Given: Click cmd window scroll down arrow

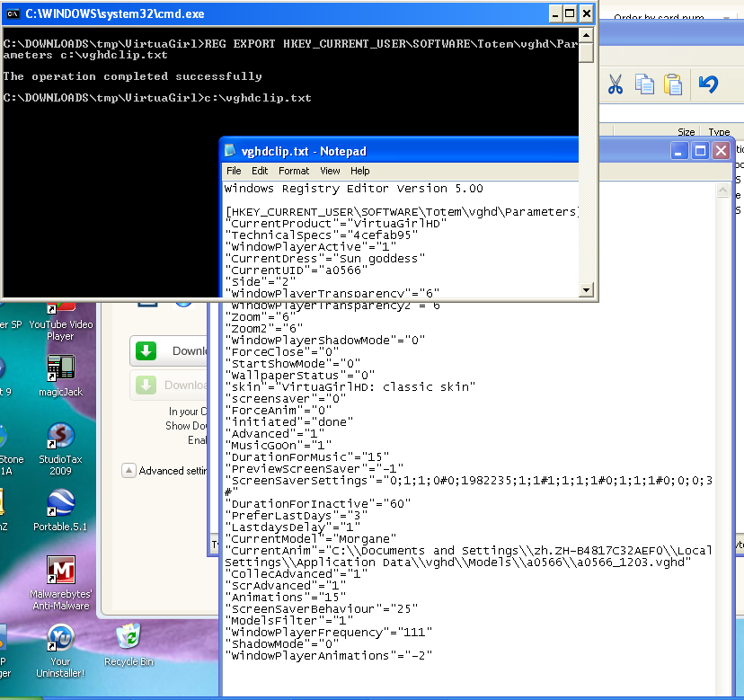Looking at the screenshot, I should click(x=587, y=289).
